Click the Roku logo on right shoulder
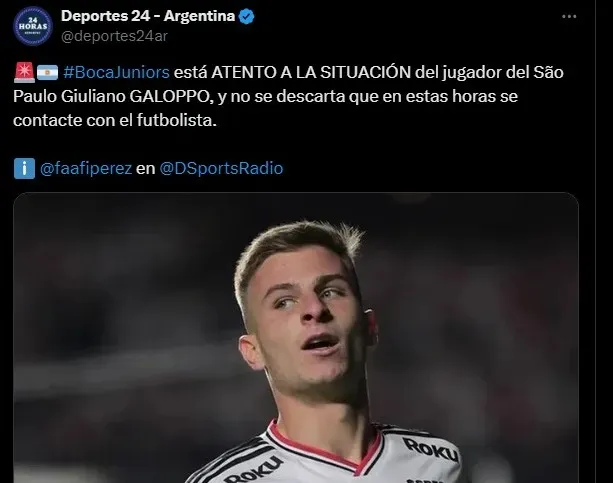 (x=431, y=449)
